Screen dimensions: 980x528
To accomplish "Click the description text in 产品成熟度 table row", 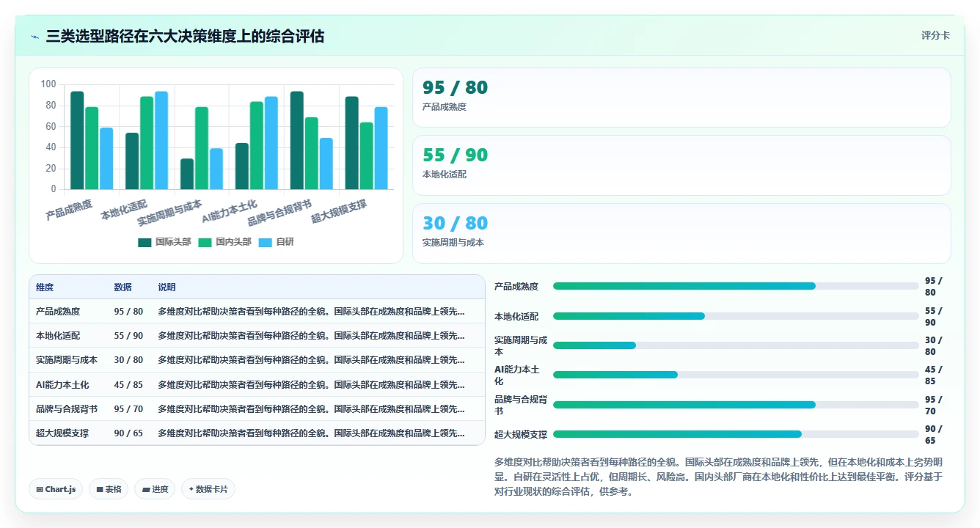I will (x=311, y=312).
